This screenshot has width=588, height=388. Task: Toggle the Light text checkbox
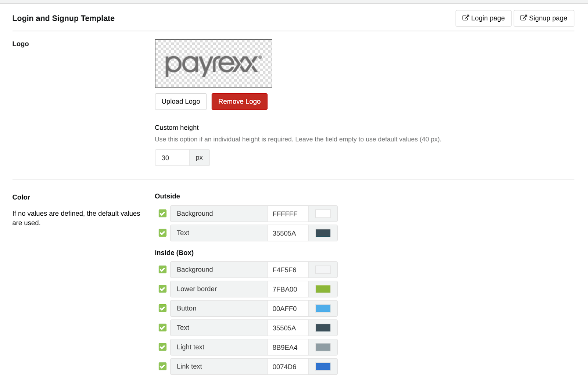[x=162, y=347]
